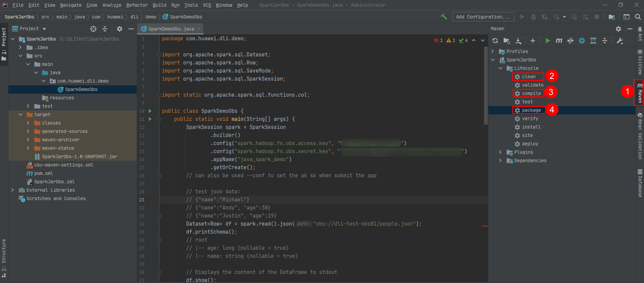The width and height of the screenshot is (644, 283).
Task: Toggle Skip Tests mode in Maven
Action: 582,41
